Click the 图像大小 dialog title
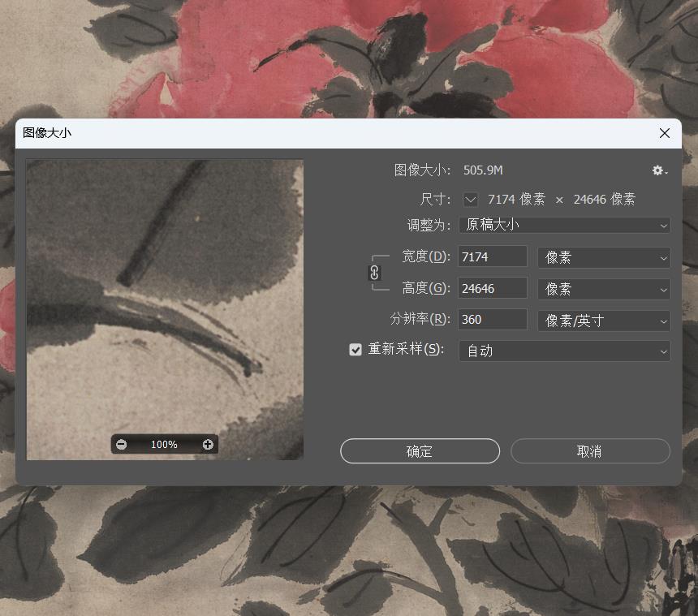This screenshot has height=616, width=698. [47, 132]
